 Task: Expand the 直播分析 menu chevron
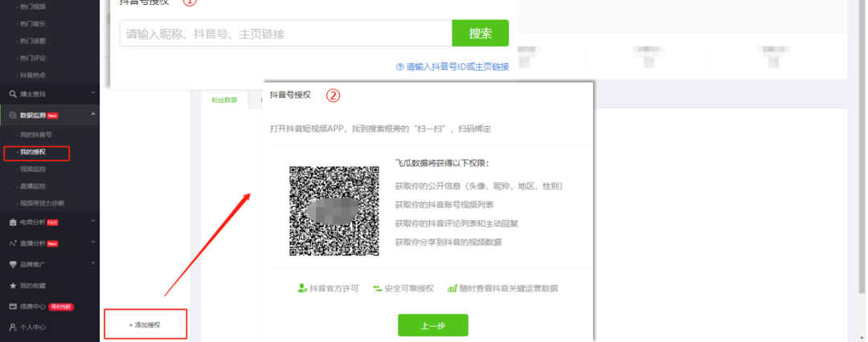point(93,242)
